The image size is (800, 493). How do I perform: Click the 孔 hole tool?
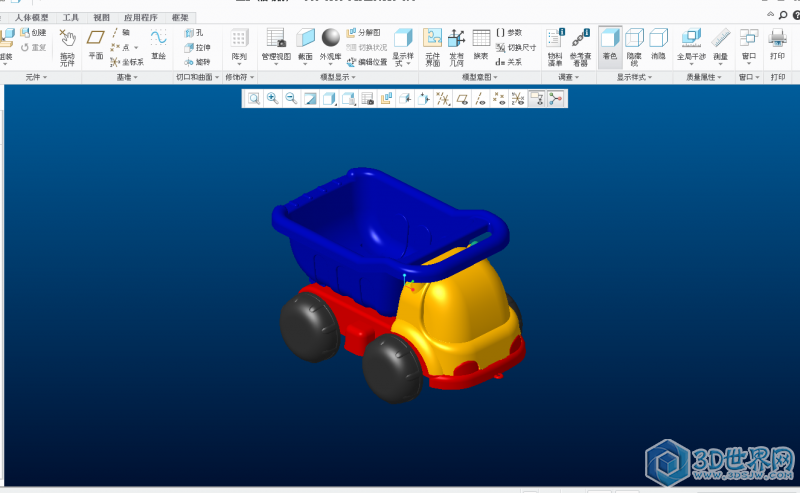(x=194, y=33)
